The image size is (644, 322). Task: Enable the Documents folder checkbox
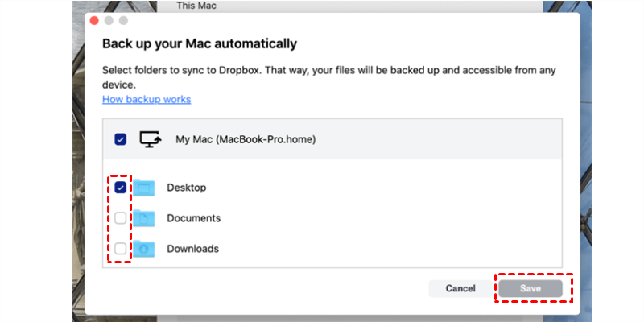pos(121,218)
